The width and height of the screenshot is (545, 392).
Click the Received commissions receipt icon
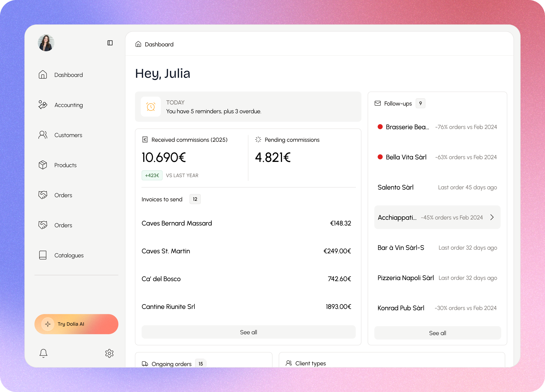[145, 139]
